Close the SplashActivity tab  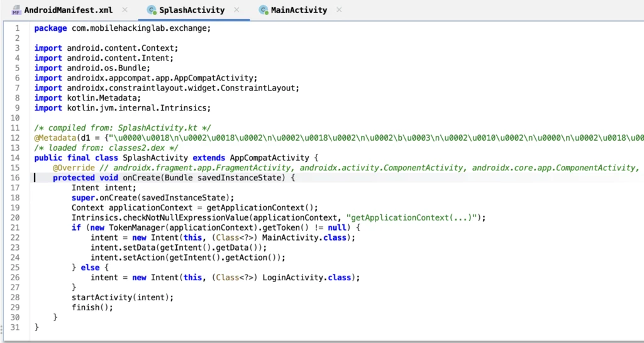pyautogui.click(x=236, y=10)
